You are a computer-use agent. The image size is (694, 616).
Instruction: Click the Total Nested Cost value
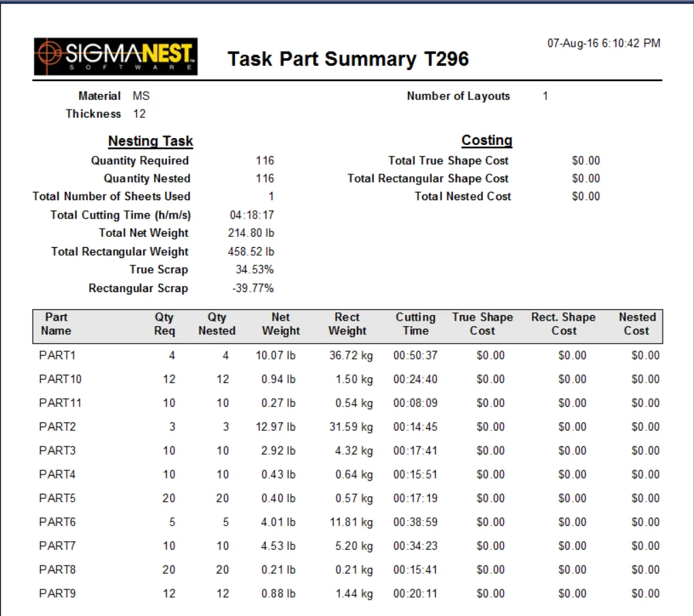[x=586, y=196]
